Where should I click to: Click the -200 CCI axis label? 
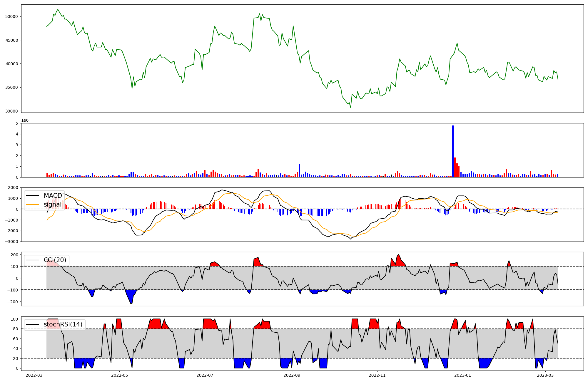coord(13,302)
